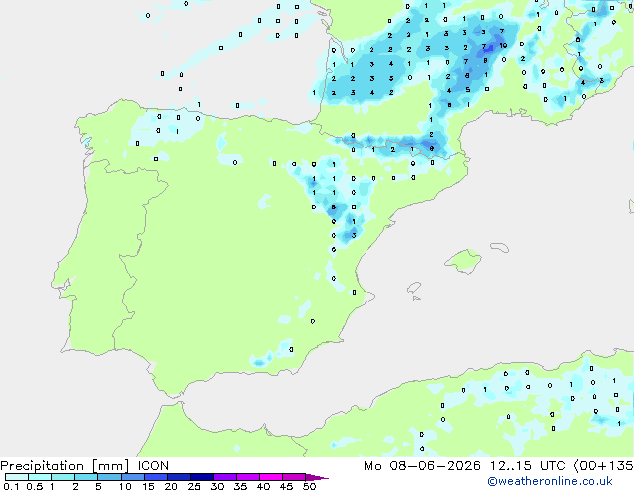Choose the 10–15 mm legend color box
This screenshot has height=490, width=634.
133,477
